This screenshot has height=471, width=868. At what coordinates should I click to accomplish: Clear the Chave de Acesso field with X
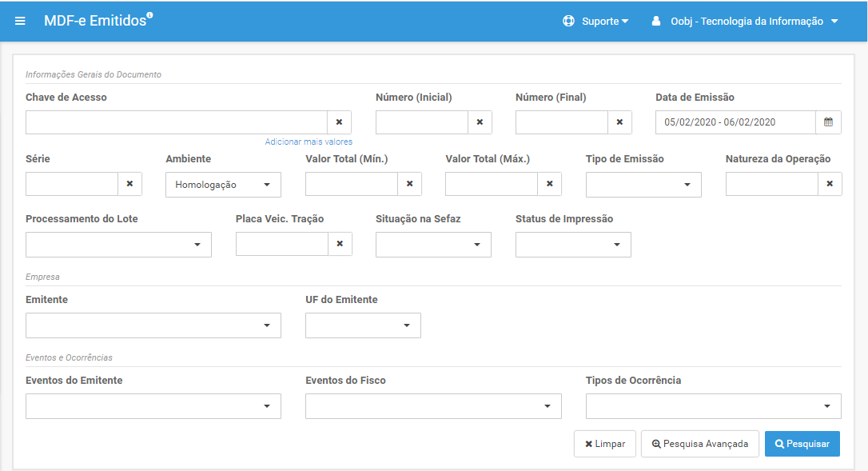(340, 122)
